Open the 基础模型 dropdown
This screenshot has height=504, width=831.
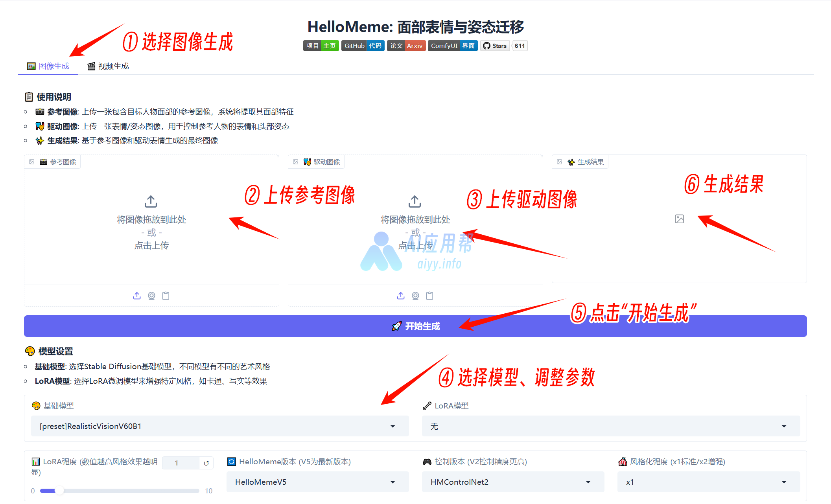(x=220, y=426)
